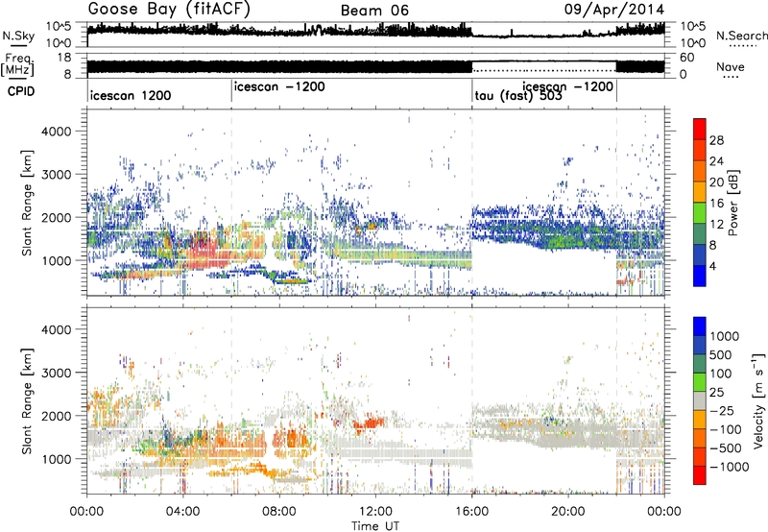Click the 12 label on Power scale
This screenshot has width=768, height=532.
pos(716,225)
